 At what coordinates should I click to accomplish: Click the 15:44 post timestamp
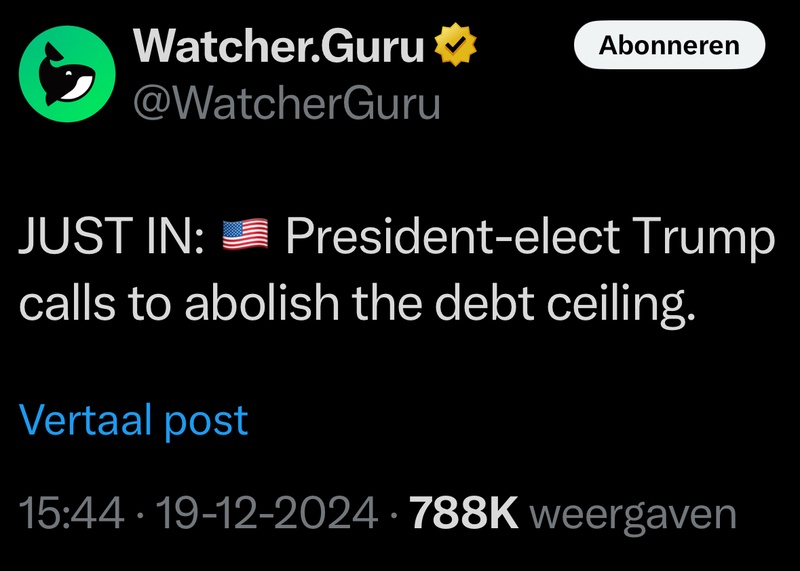click(x=72, y=516)
